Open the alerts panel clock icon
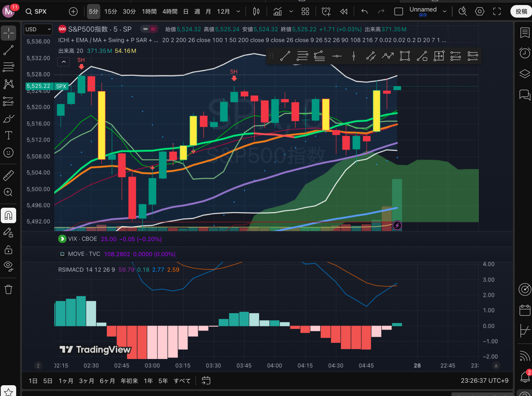Image resolution: width=532 pixels, height=396 pixels. click(x=525, y=53)
